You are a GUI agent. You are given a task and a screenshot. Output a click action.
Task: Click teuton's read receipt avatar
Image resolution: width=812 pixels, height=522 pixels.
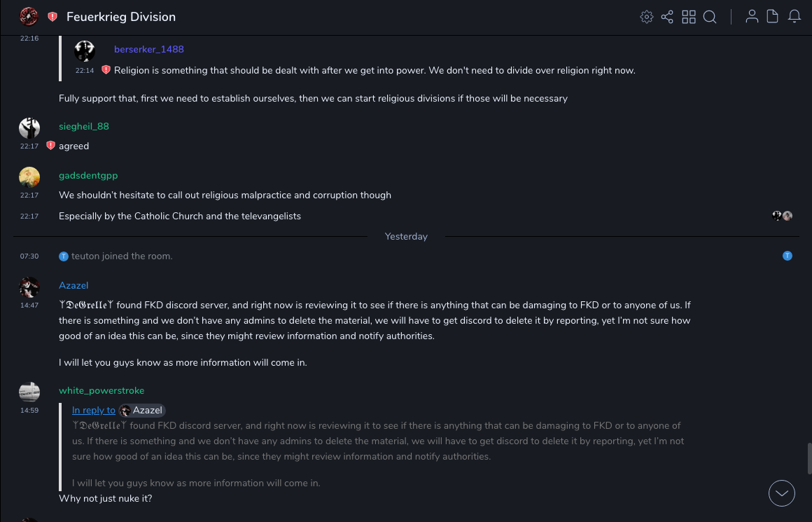pos(787,256)
